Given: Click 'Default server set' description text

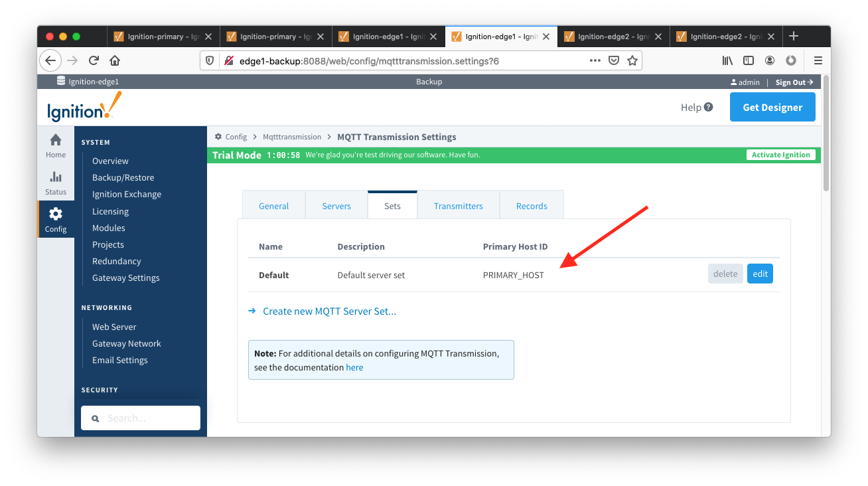Looking at the screenshot, I should (371, 275).
